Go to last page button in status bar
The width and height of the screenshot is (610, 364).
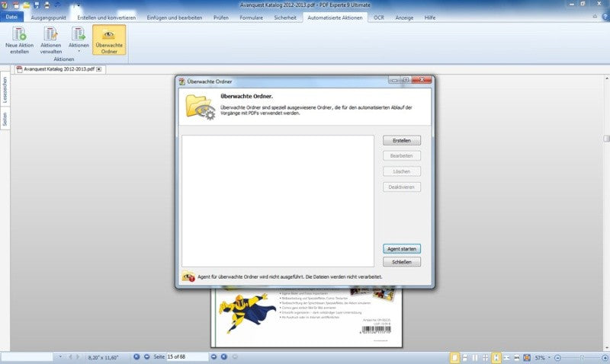click(x=224, y=356)
